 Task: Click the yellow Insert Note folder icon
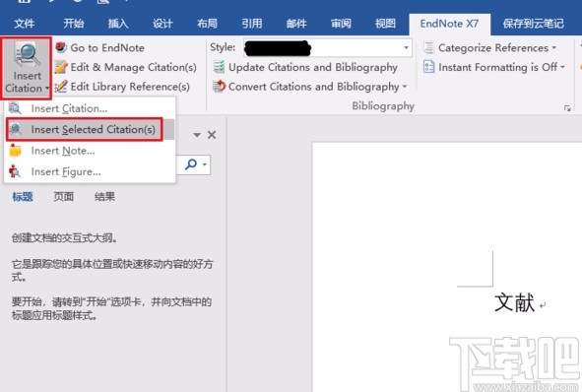tap(15, 151)
